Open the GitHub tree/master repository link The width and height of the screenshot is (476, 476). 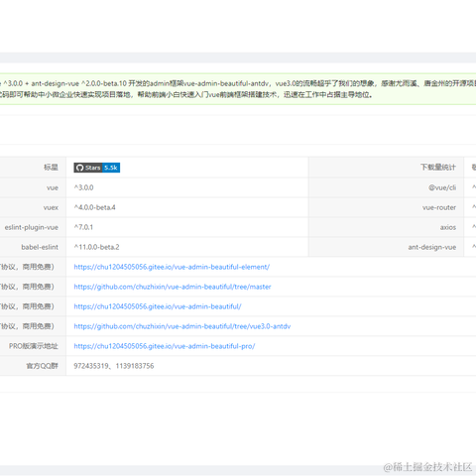[x=173, y=287]
